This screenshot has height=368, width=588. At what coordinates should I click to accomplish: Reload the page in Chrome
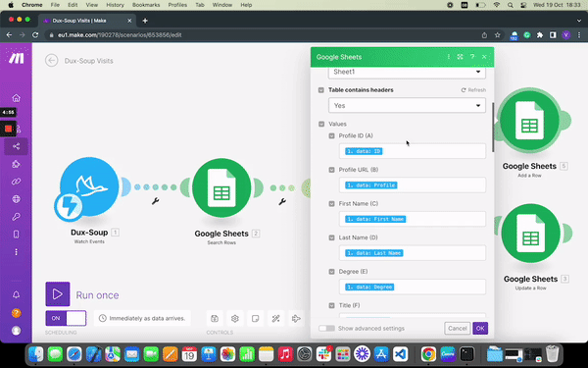tap(35, 35)
